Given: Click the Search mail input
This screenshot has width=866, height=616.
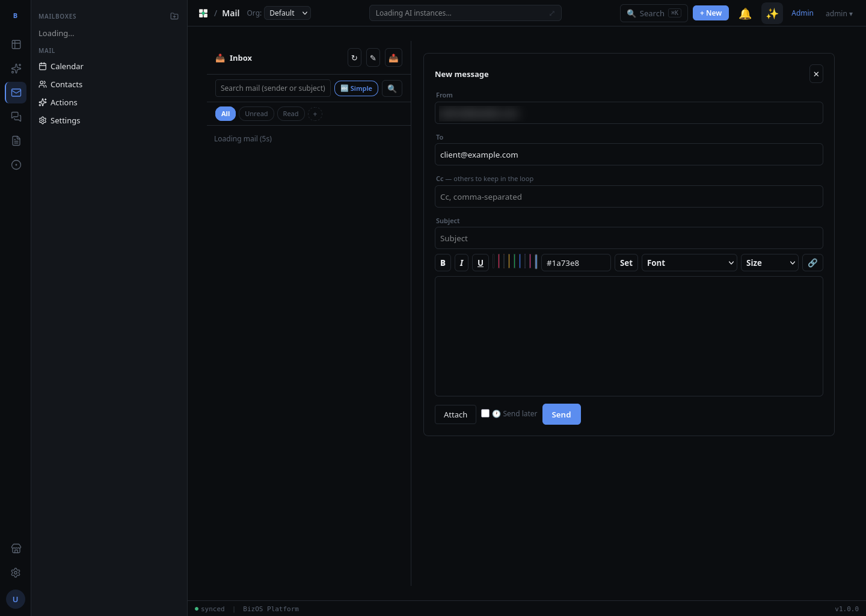Looking at the screenshot, I should click(x=273, y=88).
